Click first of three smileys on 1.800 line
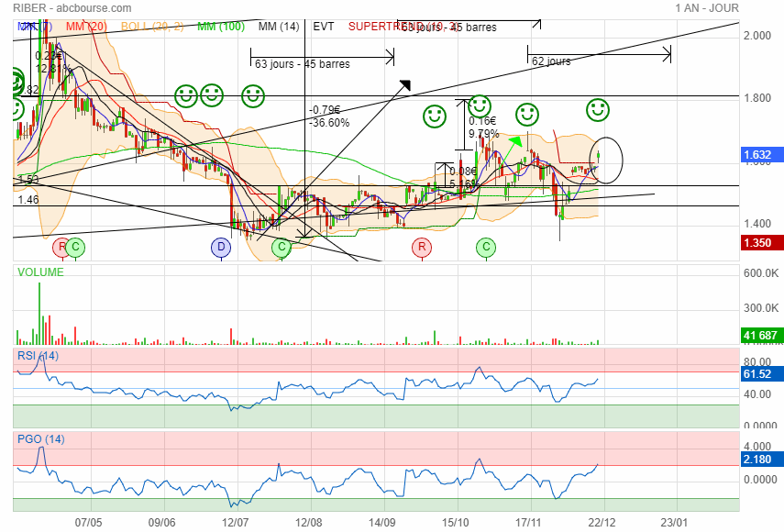784x532 pixels. (186, 95)
